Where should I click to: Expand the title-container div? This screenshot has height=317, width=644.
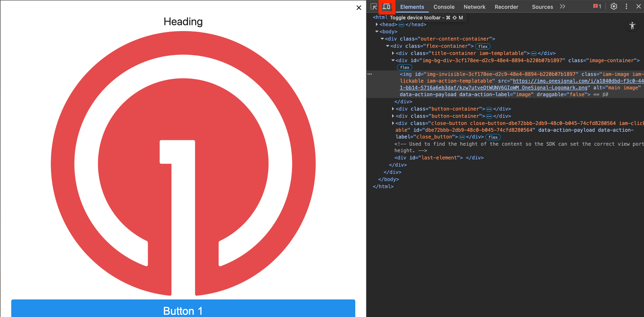tap(393, 53)
